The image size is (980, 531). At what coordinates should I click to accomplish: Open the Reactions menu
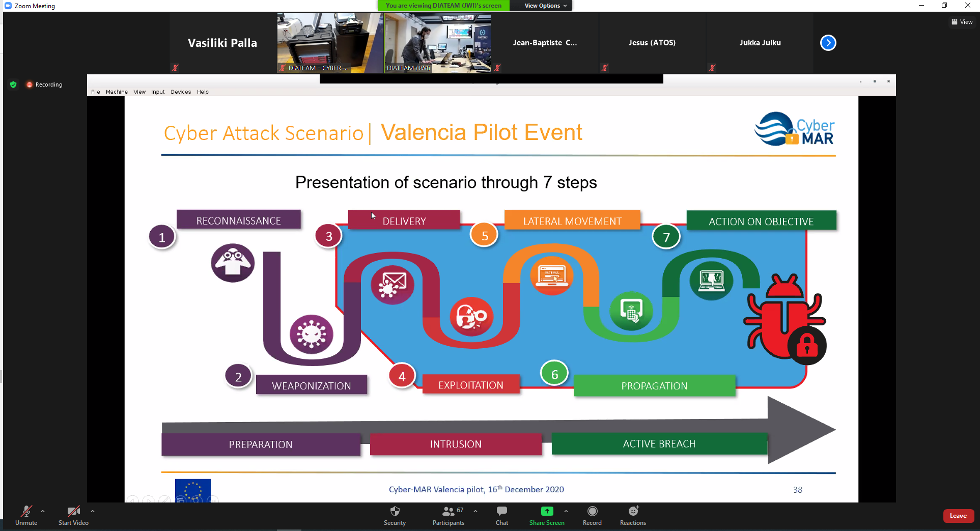coord(633,512)
